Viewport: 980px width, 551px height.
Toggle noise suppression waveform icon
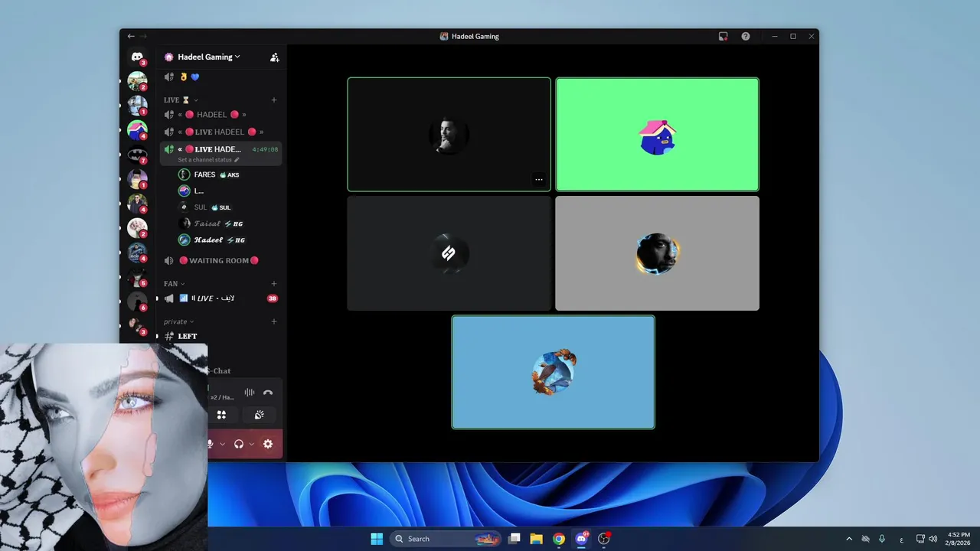[250, 393]
